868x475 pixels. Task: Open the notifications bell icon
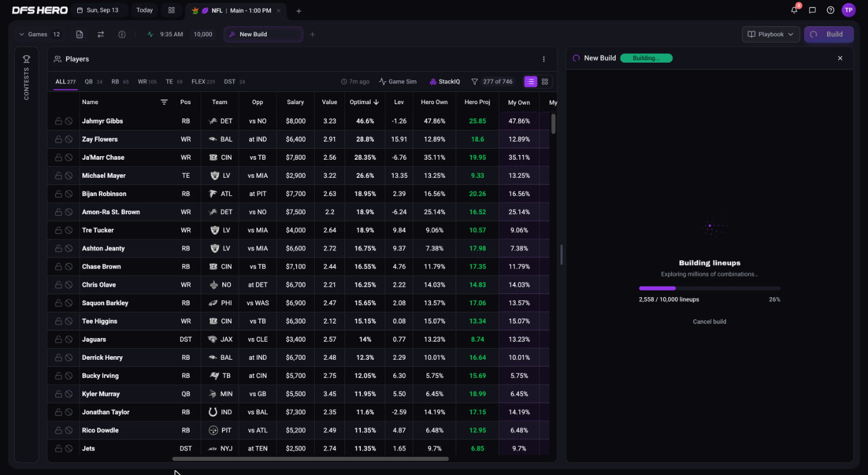794,10
